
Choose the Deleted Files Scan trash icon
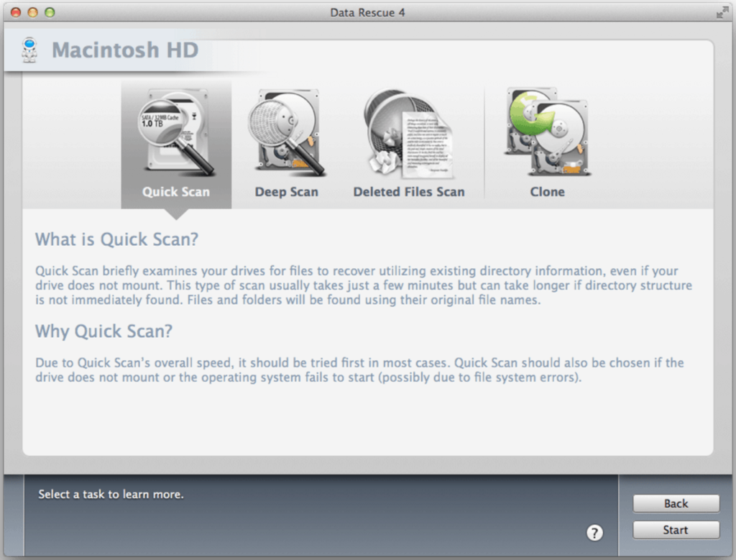(x=408, y=134)
